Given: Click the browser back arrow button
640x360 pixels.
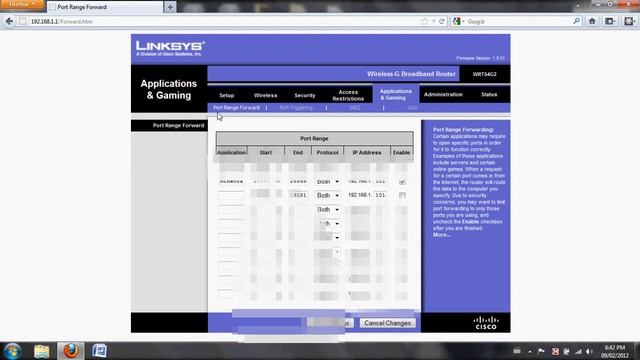Looking at the screenshot, I should click(x=9, y=21).
